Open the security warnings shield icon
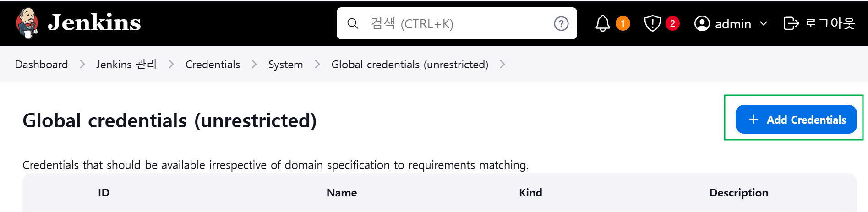868x212 pixels. pos(652,23)
